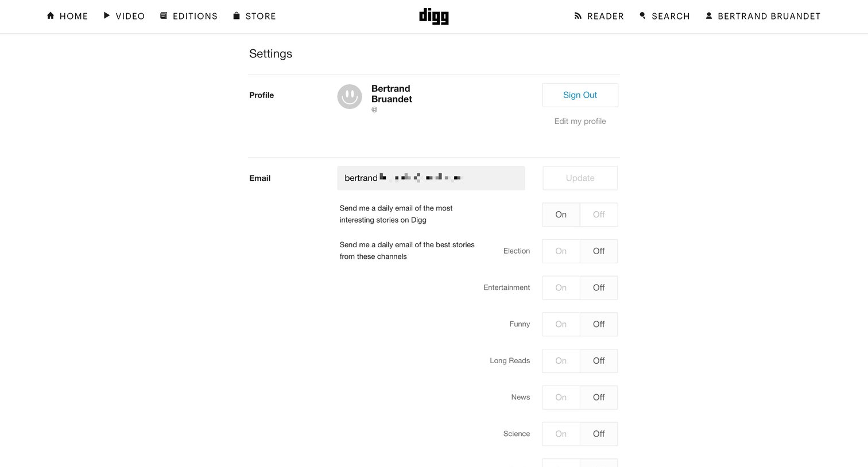
Task: Set Long Reads email to Off
Action: [599, 361]
